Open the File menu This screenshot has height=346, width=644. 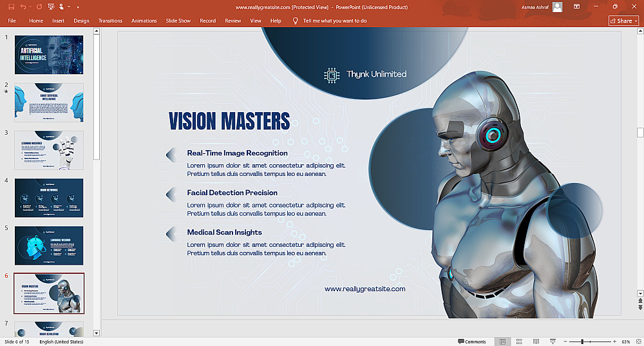[x=12, y=21]
